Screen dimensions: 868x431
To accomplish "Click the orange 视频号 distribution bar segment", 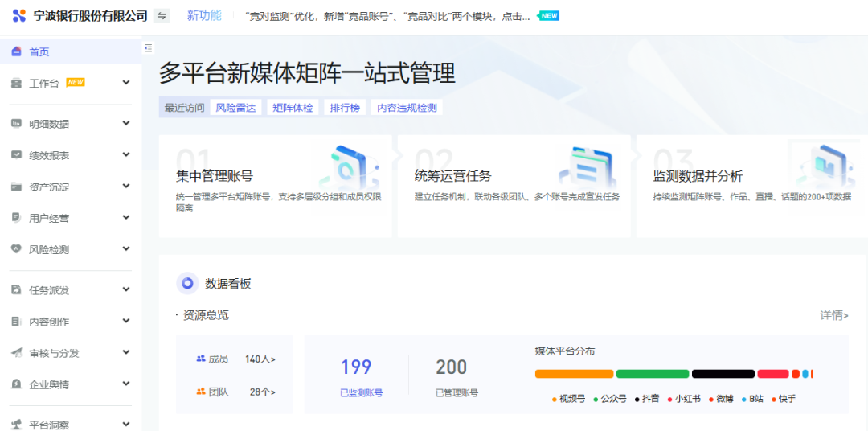I will pos(574,374).
